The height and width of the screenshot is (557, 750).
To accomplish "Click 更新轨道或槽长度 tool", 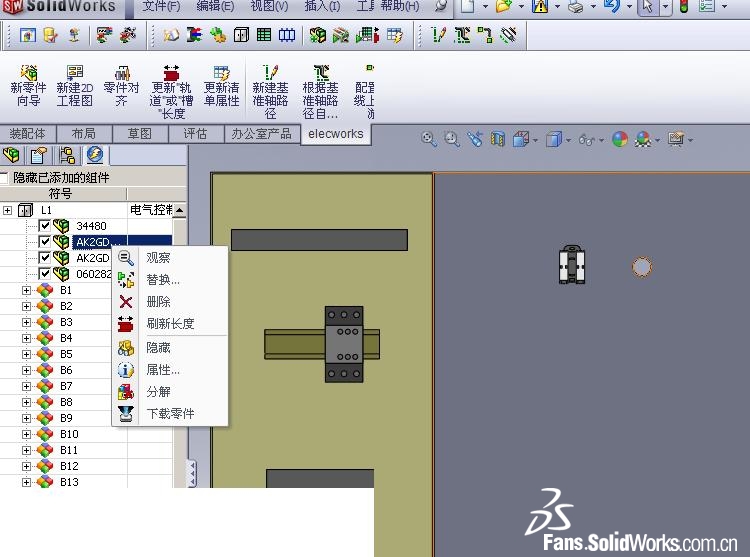I will [171, 92].
